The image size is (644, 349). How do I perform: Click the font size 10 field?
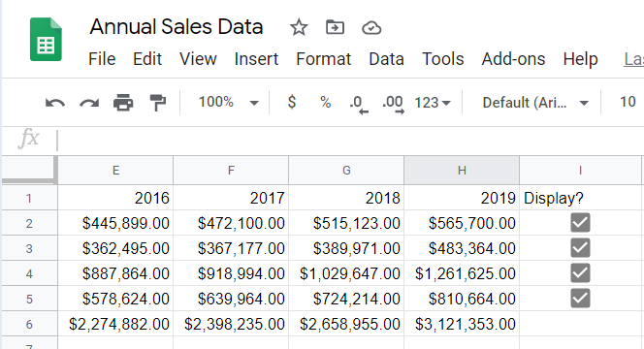point(628,102)
